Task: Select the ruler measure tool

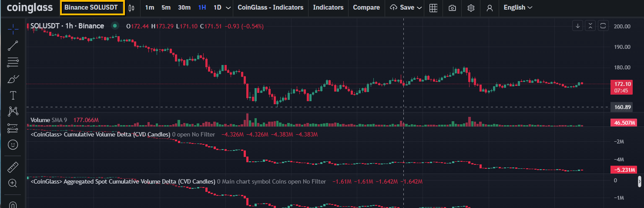Action: point(13,167)
